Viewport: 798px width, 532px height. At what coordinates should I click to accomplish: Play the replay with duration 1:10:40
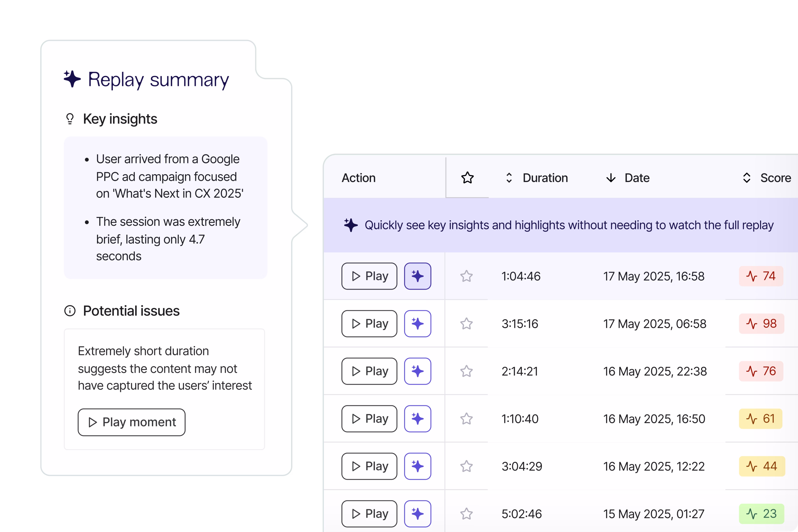(369, 418)
